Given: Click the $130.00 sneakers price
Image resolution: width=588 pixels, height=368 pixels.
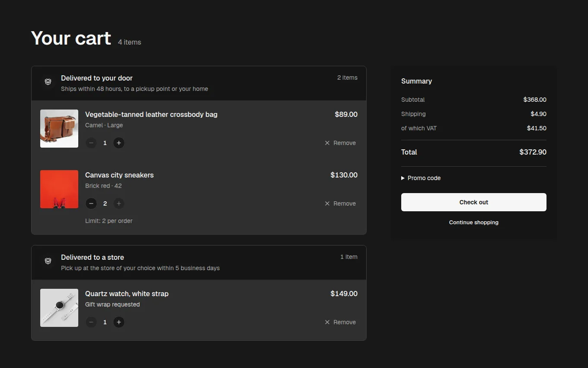Looking at the screenshot, I should point(344,175).
